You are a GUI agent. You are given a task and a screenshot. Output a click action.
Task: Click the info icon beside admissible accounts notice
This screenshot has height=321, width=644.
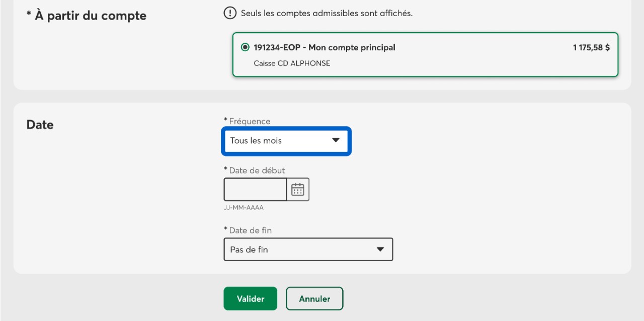[229, 14]
